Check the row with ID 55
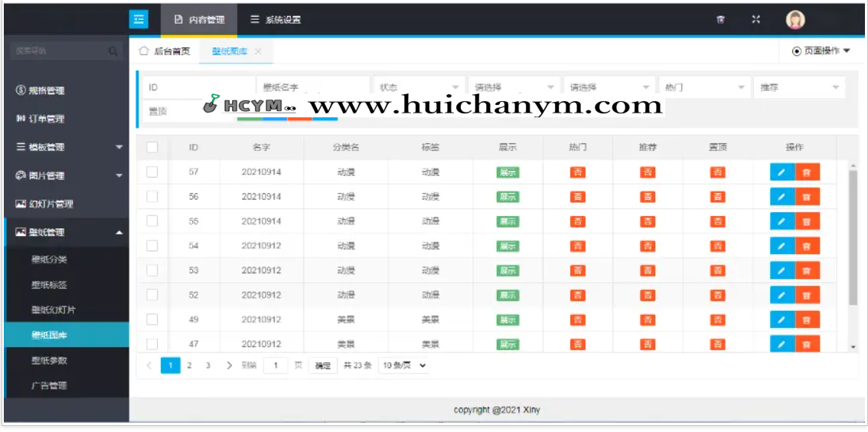The height and width of the screenshot is (432, 868). (152, 221)
